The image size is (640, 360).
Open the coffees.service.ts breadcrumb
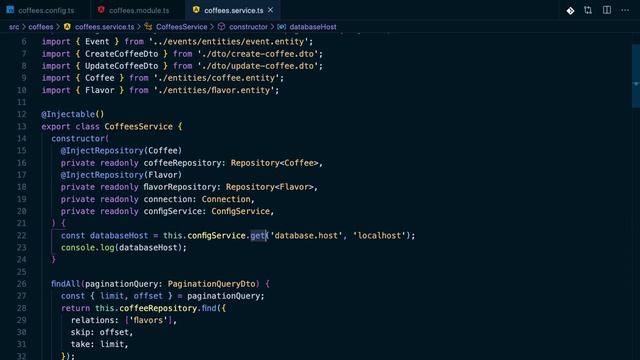tap(104, 27)
